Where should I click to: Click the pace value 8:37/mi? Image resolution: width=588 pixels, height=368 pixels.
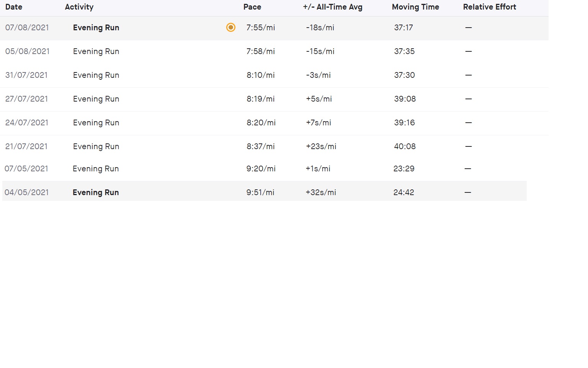click(x=261, y=146)
